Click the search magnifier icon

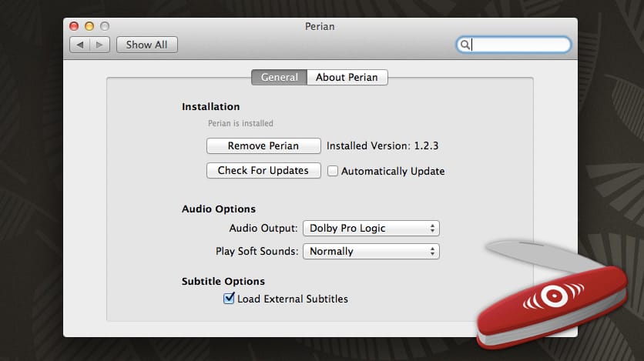465,45
